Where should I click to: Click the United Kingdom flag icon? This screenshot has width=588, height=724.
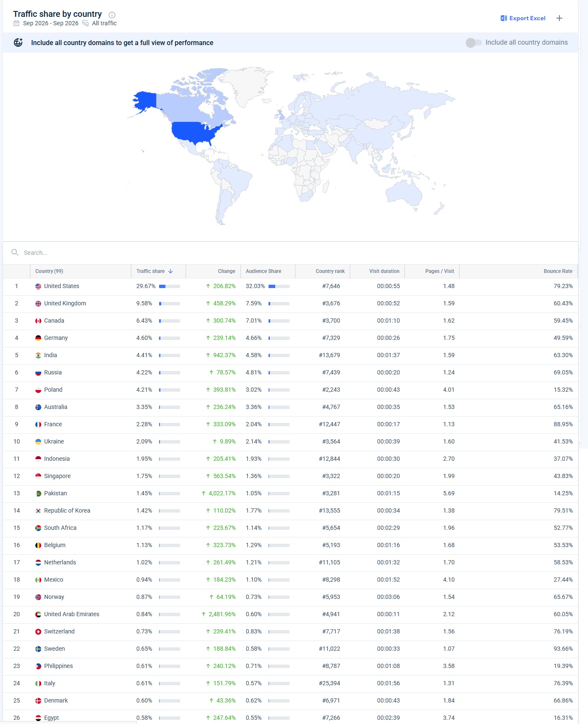coord(38,304)
